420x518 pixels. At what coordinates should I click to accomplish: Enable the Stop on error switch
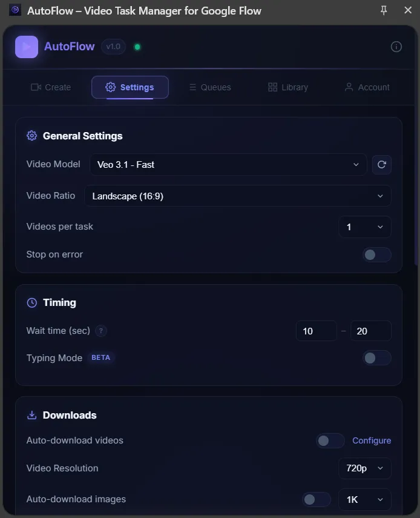[x=376, y=254]
